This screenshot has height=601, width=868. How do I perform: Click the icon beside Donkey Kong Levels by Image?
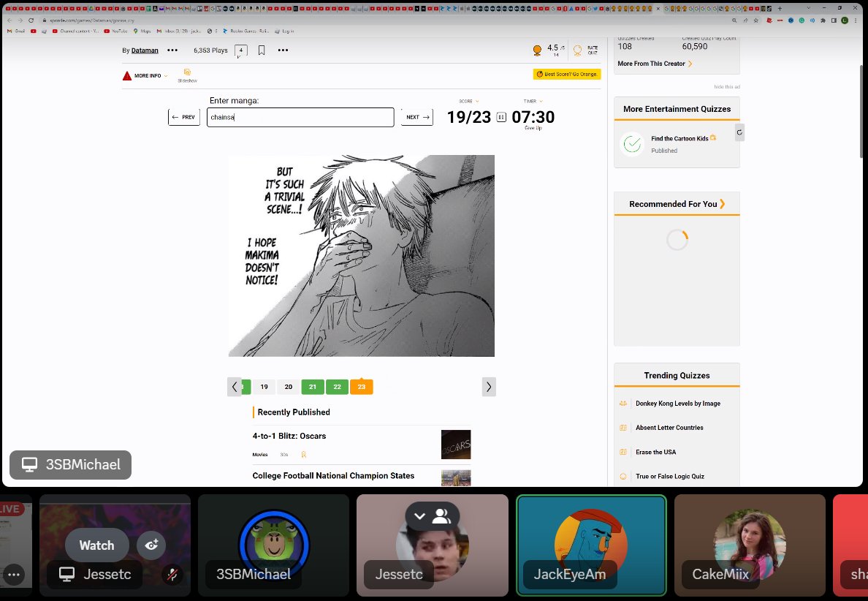point(623,404)
